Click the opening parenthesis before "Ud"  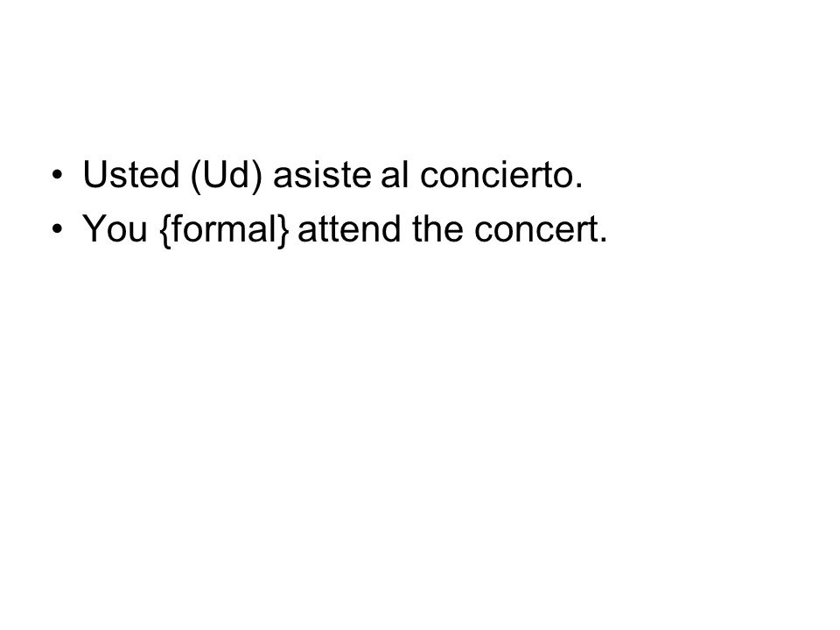195,176
